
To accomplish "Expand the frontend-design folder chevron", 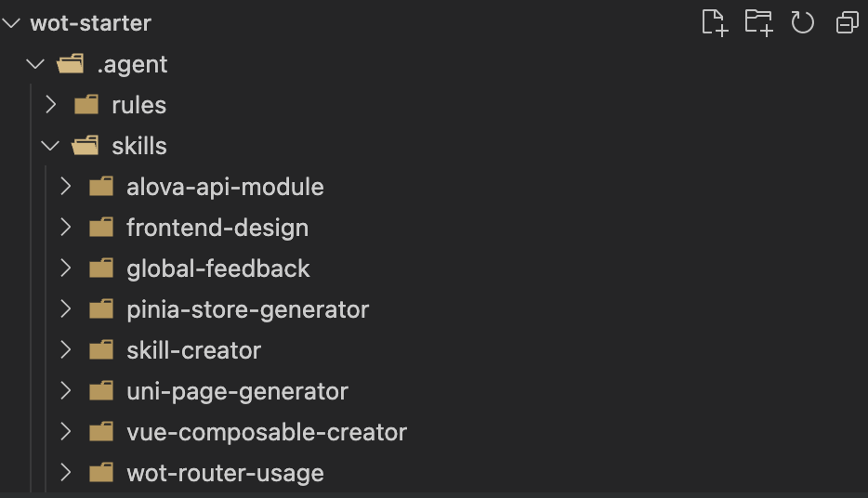I will tap(66, 228).
